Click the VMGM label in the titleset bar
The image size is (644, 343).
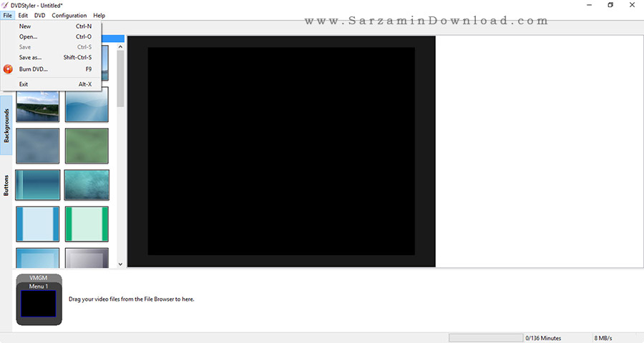tap(38, 278)
